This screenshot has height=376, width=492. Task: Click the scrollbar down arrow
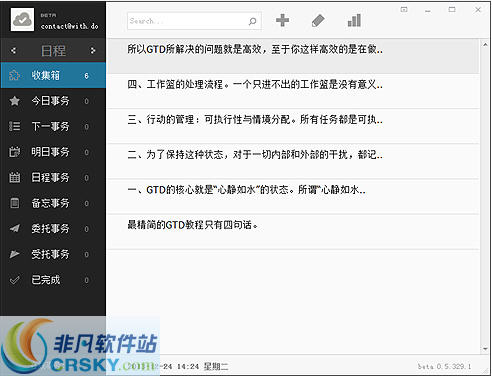(485, 349)
